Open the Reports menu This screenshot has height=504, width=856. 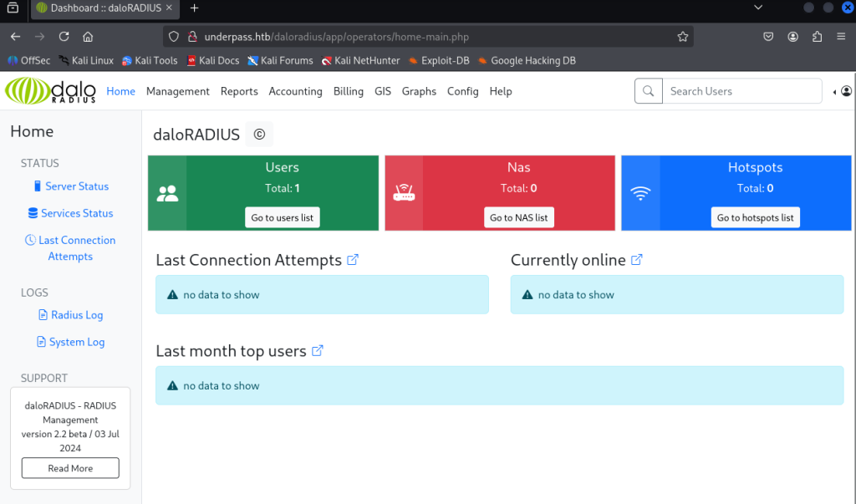coord(239,91)
